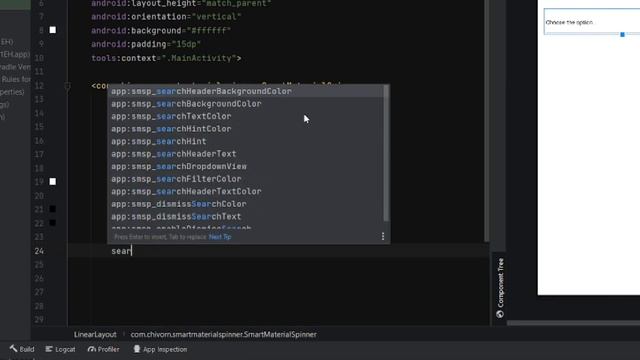Click the android:padding "15dp" line

[146, 44]
